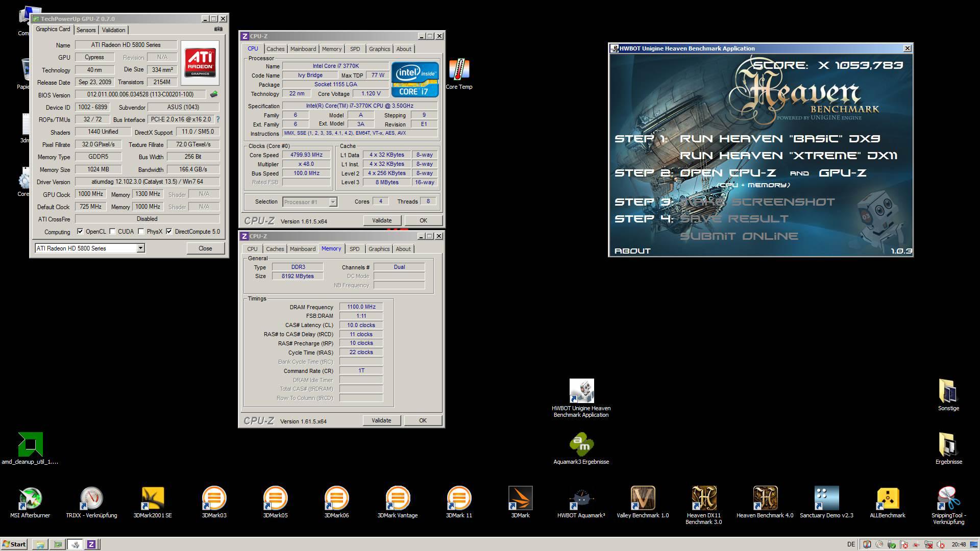Open Core Temp desktop icon
The width and height of the screenshot is (980, 551).
tap(459, 74)
